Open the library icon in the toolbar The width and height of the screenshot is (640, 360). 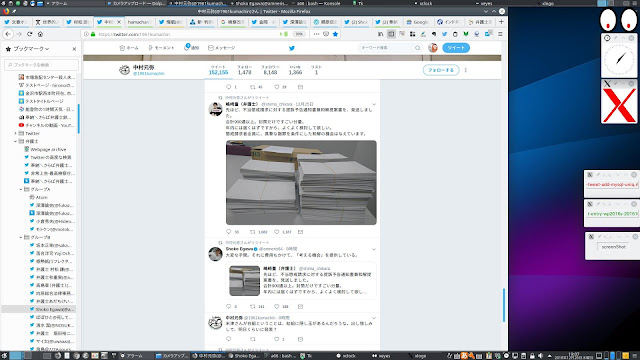pos(380,34)
